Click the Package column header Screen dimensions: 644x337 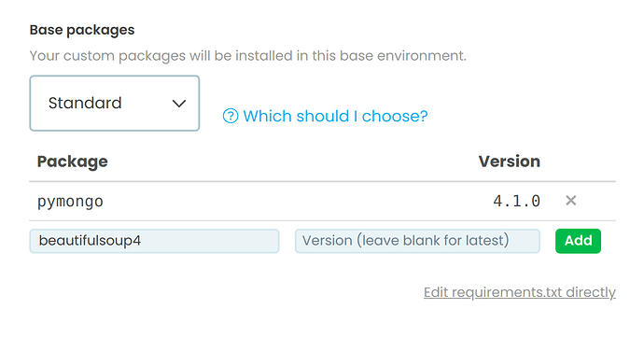coord(72,161)
